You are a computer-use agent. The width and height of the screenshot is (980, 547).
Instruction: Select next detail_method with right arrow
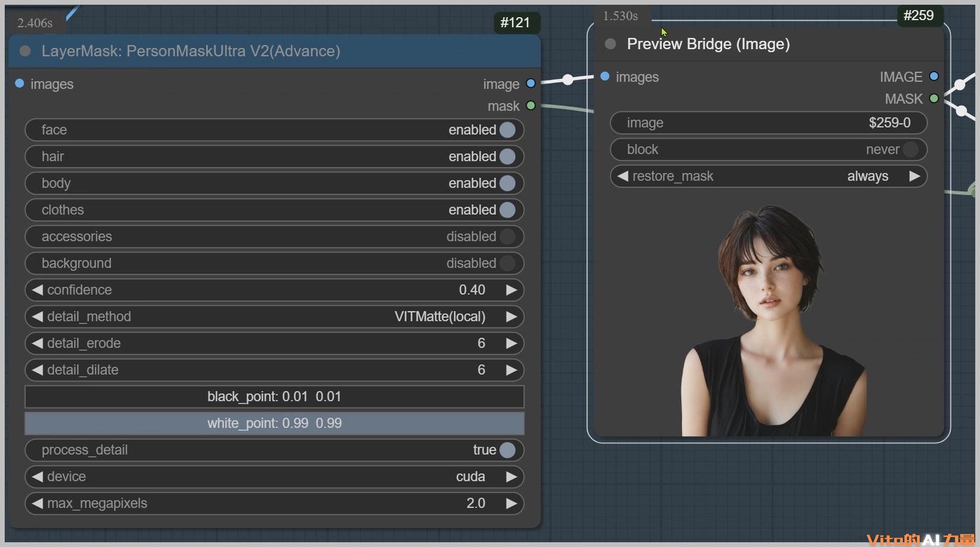[511, 316]
